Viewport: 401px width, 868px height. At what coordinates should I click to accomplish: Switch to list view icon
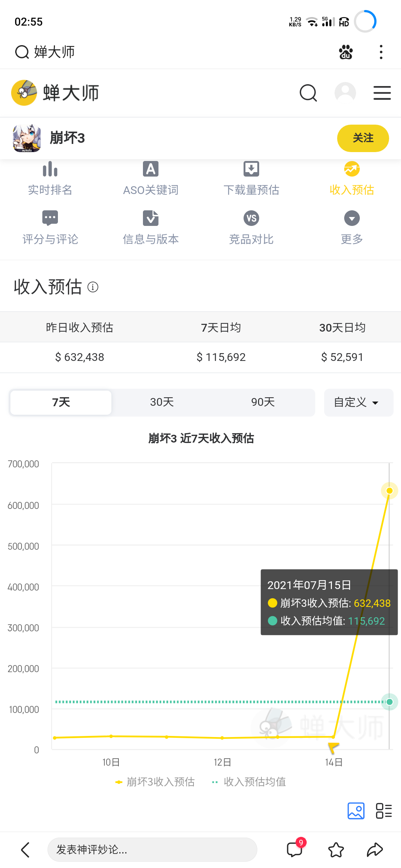[x=384, y=811]
